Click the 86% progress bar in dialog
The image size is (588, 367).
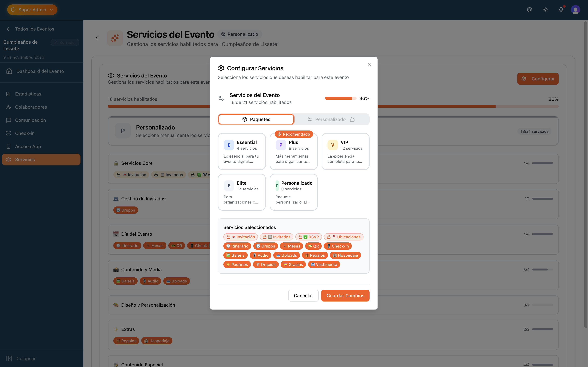[x=340, y=98]
